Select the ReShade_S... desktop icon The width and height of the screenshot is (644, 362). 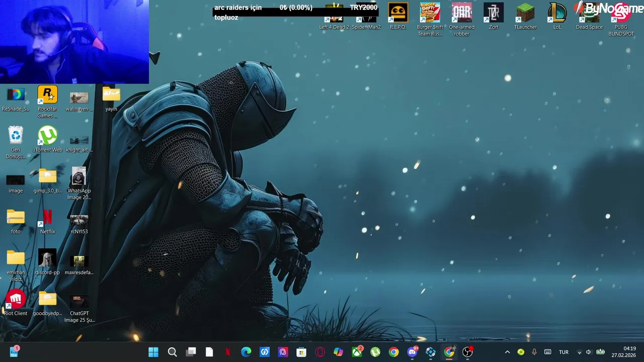point(16,99)
